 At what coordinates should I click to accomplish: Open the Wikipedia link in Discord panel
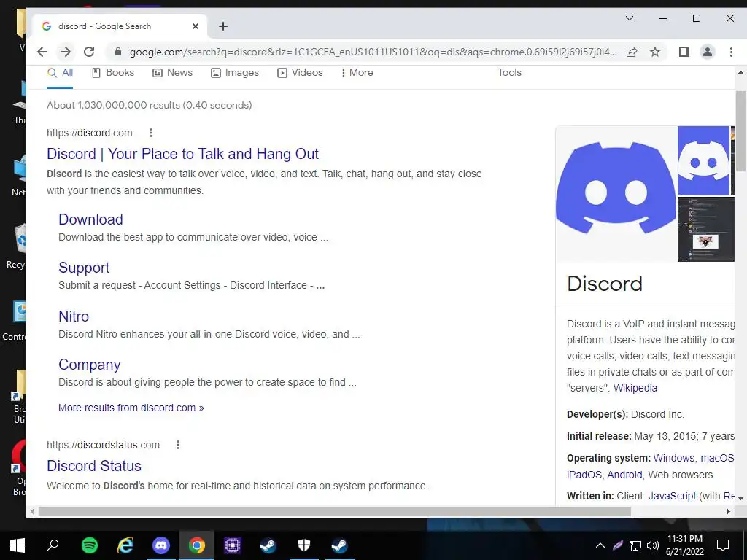(x=635, y=388)
